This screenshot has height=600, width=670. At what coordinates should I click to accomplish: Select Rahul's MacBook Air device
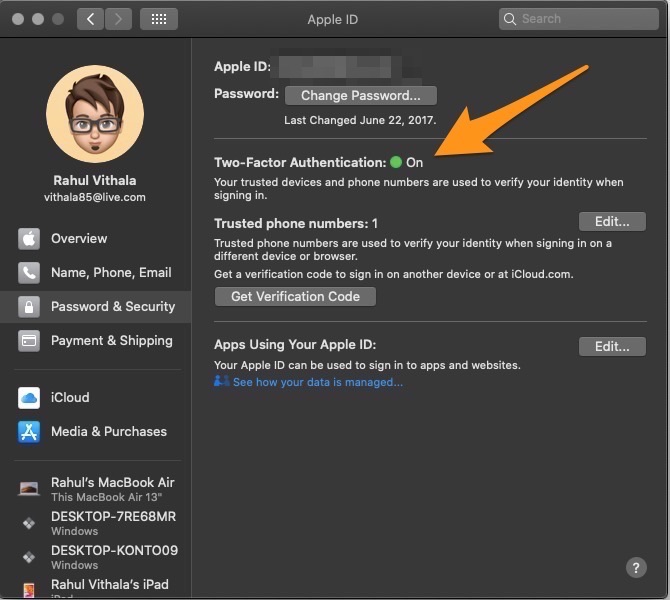(x=95, y=489)
